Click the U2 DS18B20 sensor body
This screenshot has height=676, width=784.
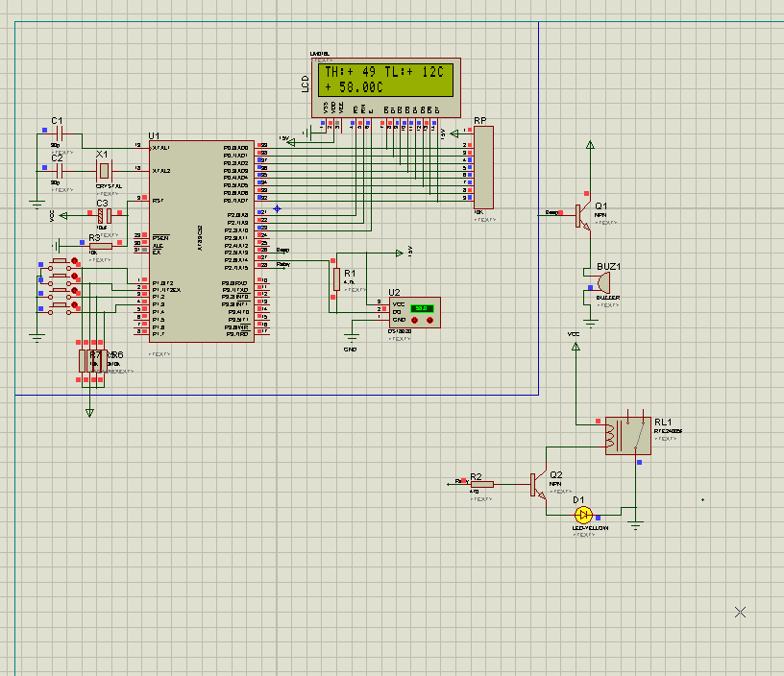pos(414,313)
